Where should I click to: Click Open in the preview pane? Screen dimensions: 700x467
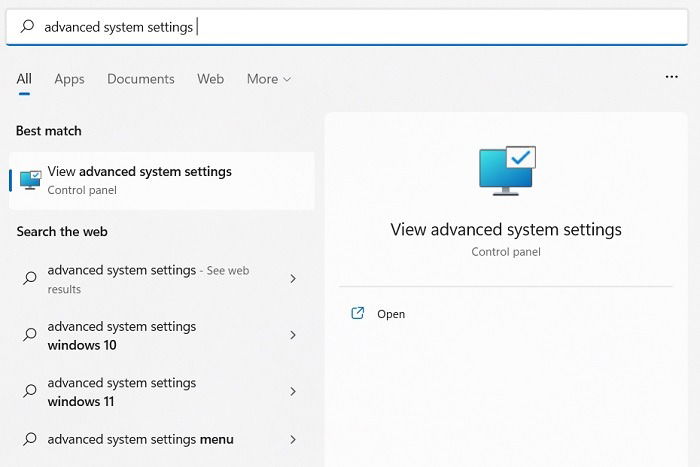(x=391, y=314)
